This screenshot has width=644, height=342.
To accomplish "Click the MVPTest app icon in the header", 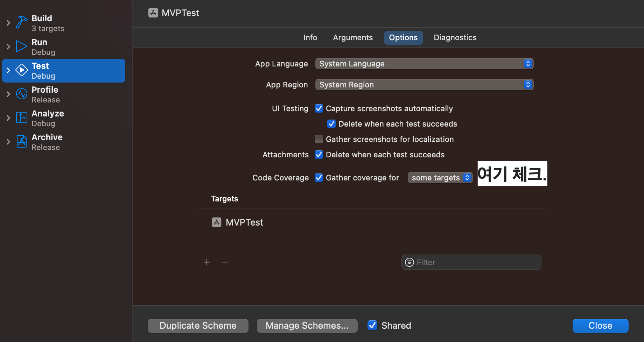I will 153,13.
